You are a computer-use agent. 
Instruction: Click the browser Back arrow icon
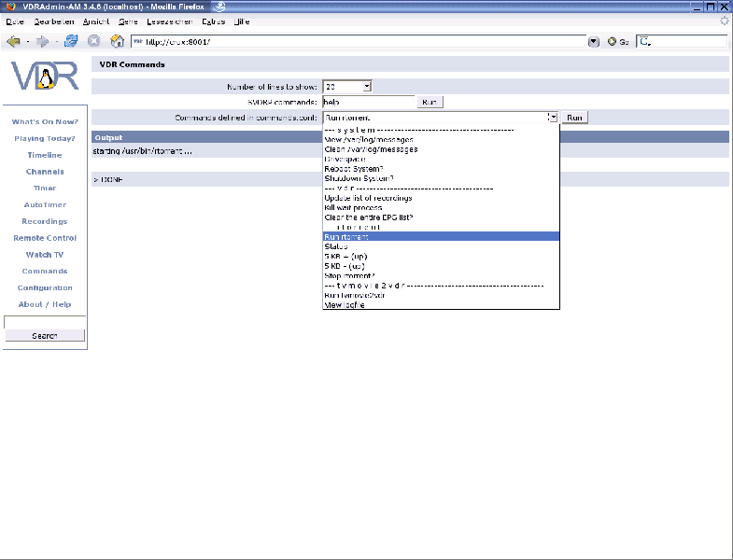tap(13, 41)
